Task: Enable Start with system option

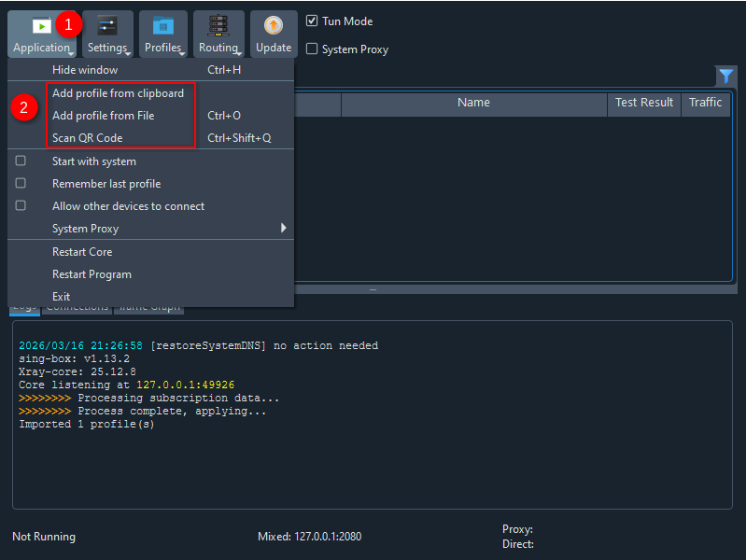Action: pyautogui.click(x=21, y=161)
